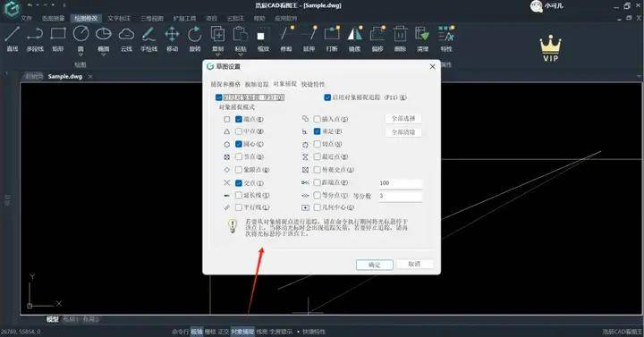Screen dimensions: 644x337
Task: Click the Paste (粘贴) tool icon
Action: [241, 34]
